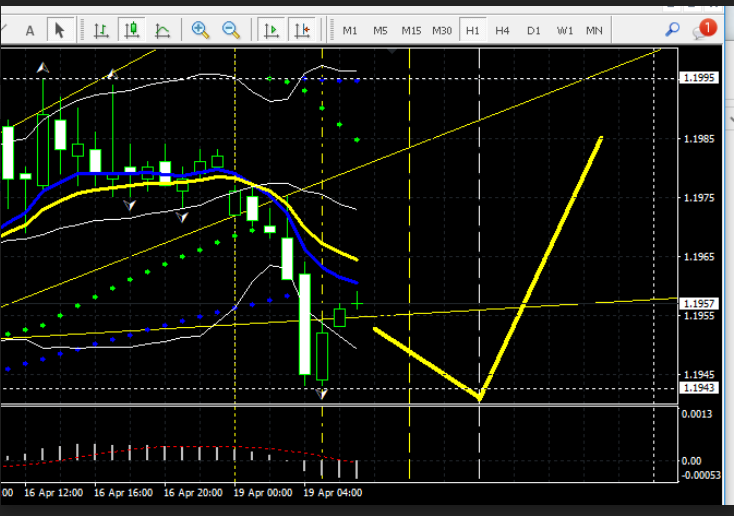Switch to M15 timeframe

[411, 31]
